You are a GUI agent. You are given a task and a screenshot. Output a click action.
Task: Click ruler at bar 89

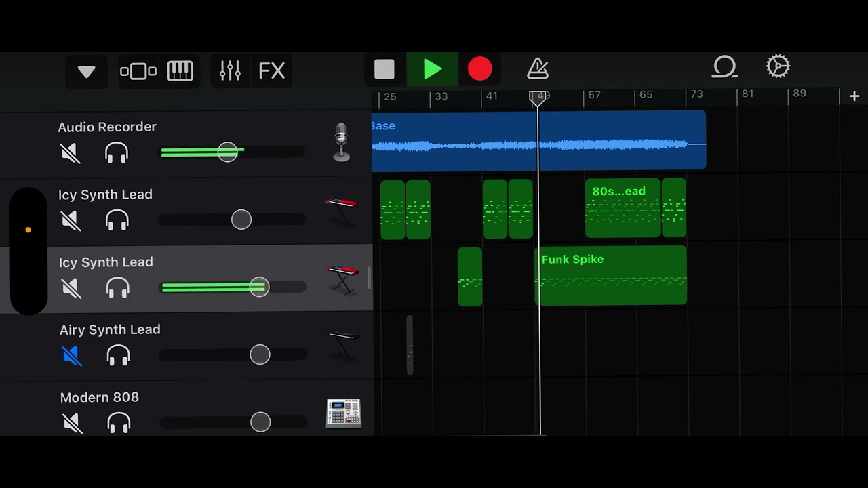coord(800,93)
